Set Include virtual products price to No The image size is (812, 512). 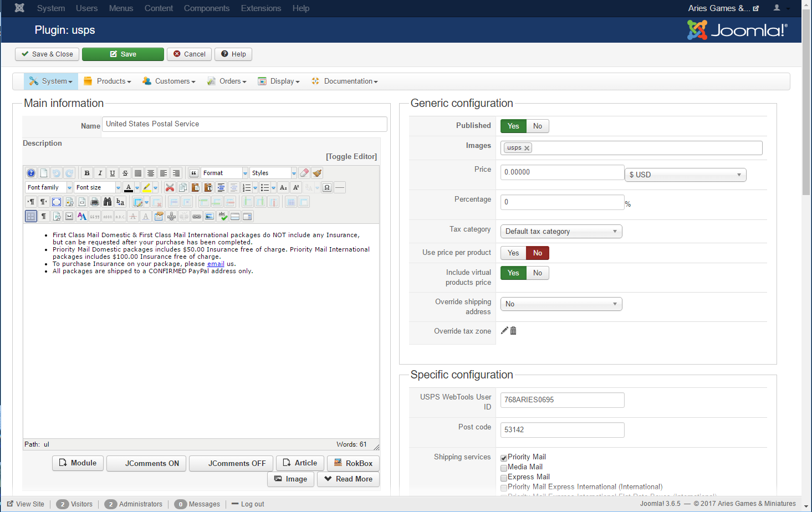[538, 273]
